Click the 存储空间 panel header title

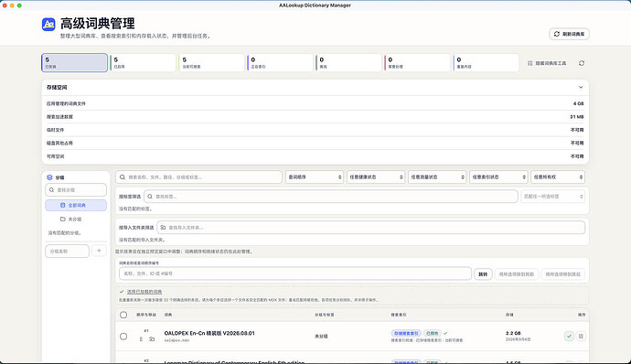tap(57, 88)
